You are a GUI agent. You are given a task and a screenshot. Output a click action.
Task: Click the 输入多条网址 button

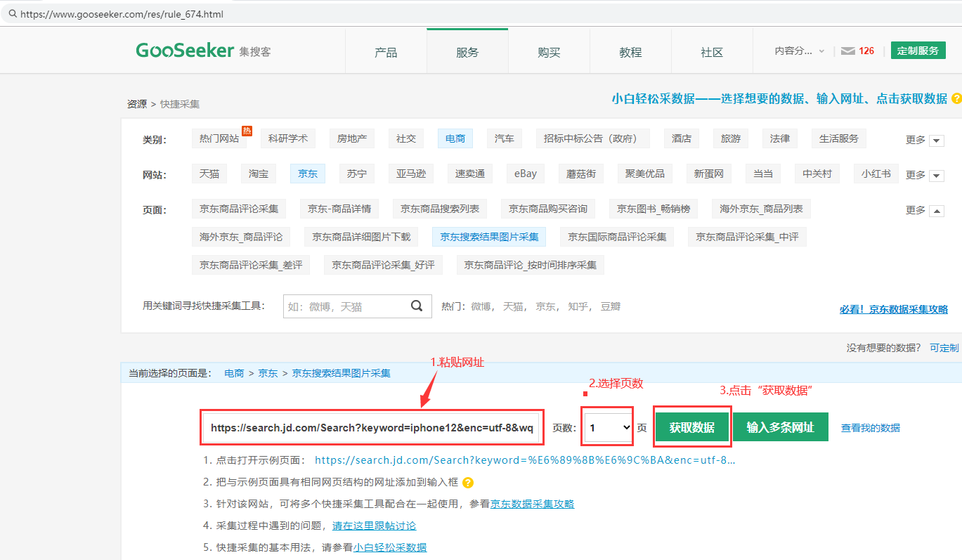(x=781, y=427)
